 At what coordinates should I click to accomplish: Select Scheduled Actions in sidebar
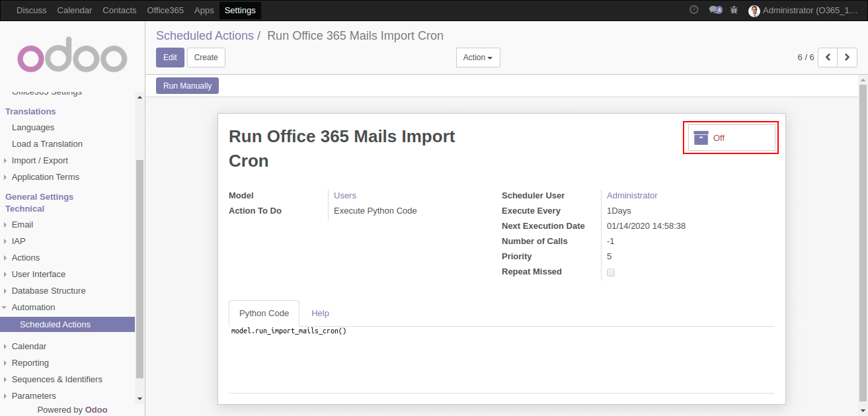tap(67, 325)
